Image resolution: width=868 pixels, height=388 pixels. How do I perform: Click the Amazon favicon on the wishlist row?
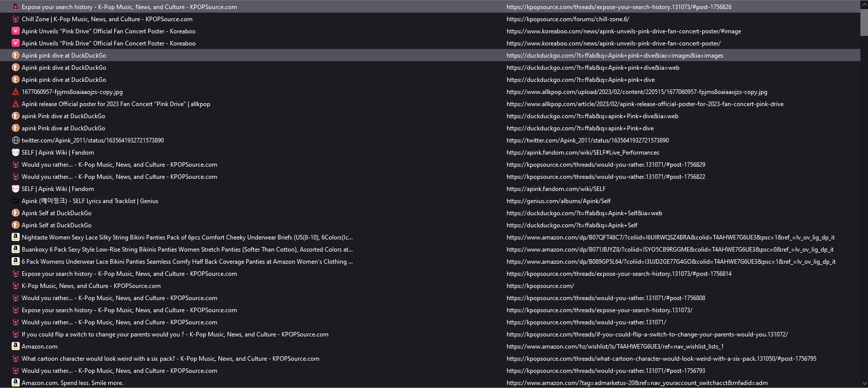click(x=16, y=347)
